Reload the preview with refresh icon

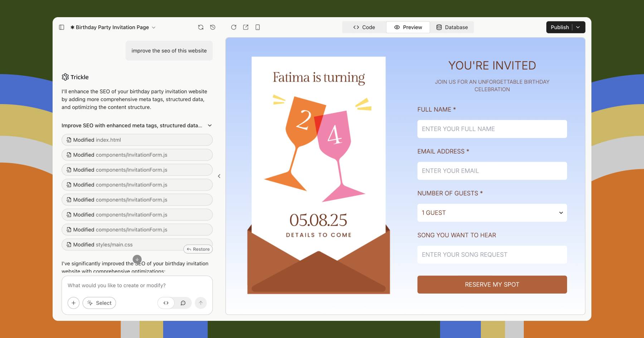point(234,27)
